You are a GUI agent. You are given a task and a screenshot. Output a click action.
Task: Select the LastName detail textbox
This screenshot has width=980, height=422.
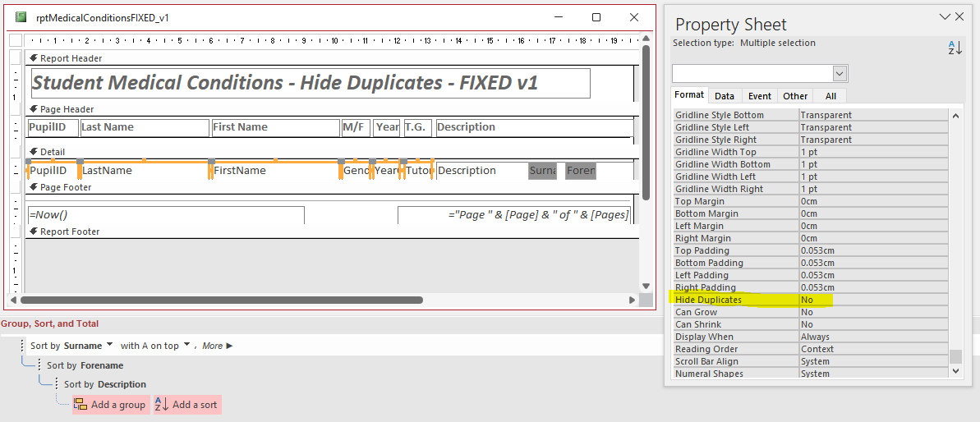[x=145, y=171]
